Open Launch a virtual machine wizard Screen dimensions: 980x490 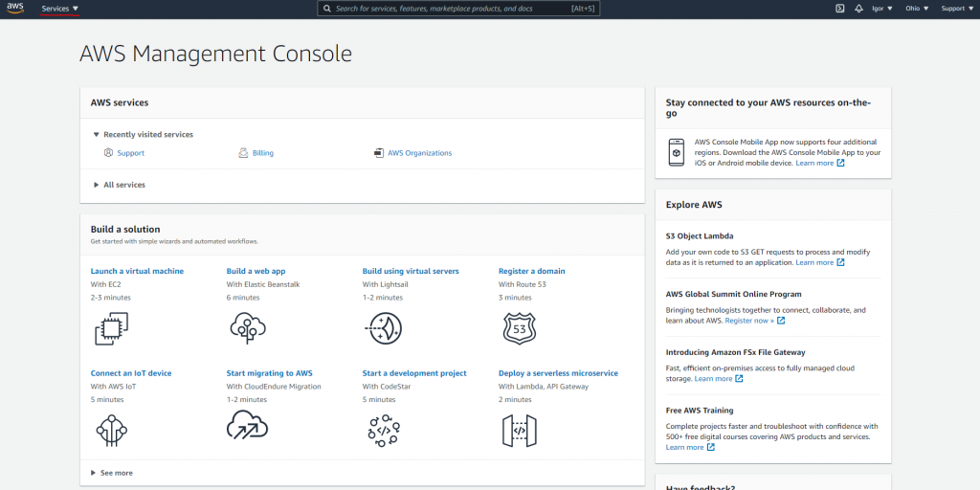137,271
